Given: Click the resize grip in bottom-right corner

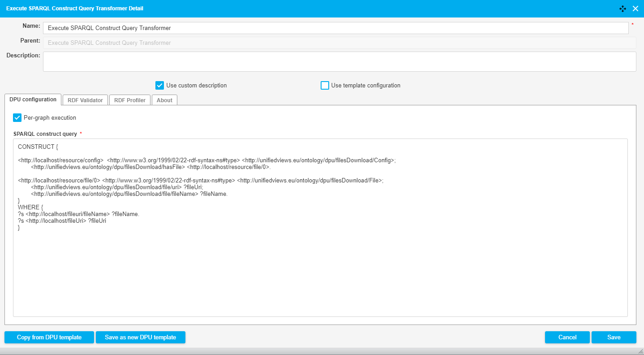Looking at the screenshot, I should [x=640, y=351].
